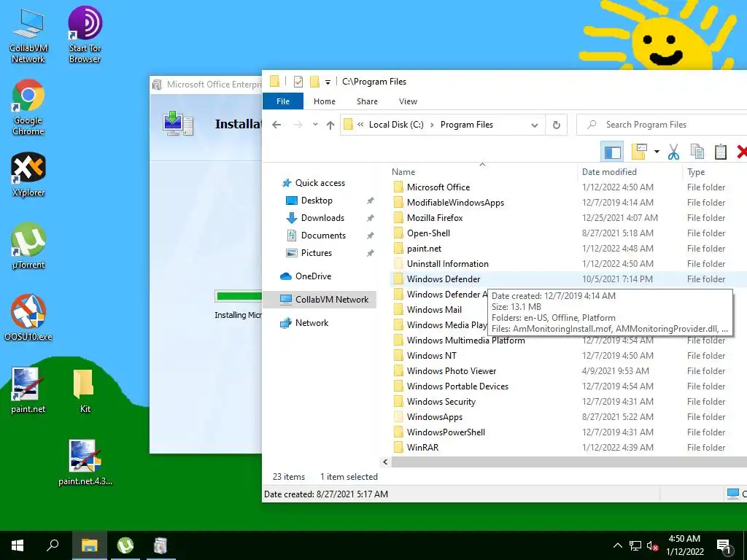Viewport: 747px width, 560px height.
Task: Open CollabVM Network desktop icon
Action: tap(28, 36)
